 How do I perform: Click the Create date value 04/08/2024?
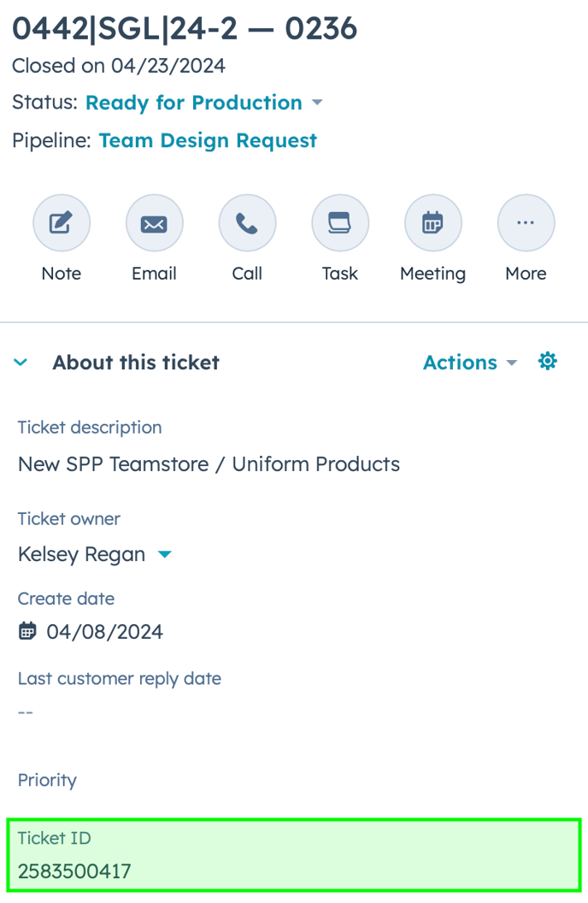(104, 632)
